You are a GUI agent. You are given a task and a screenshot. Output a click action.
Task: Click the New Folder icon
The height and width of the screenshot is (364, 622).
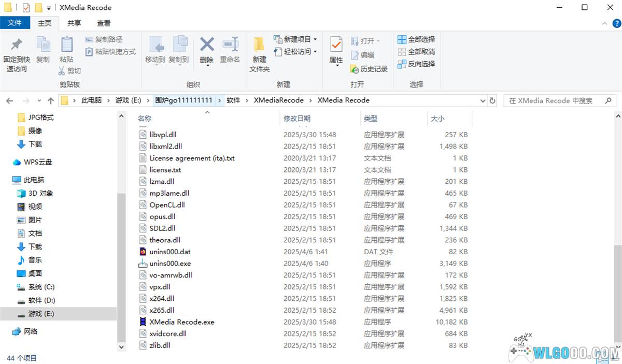pos(259,46)
